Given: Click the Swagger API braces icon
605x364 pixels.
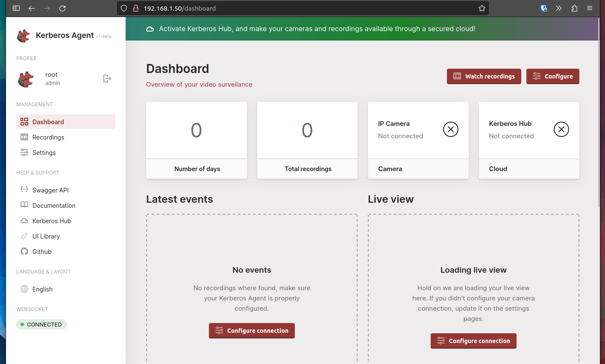Looking at the screenshot, I should tap(24, 189).
